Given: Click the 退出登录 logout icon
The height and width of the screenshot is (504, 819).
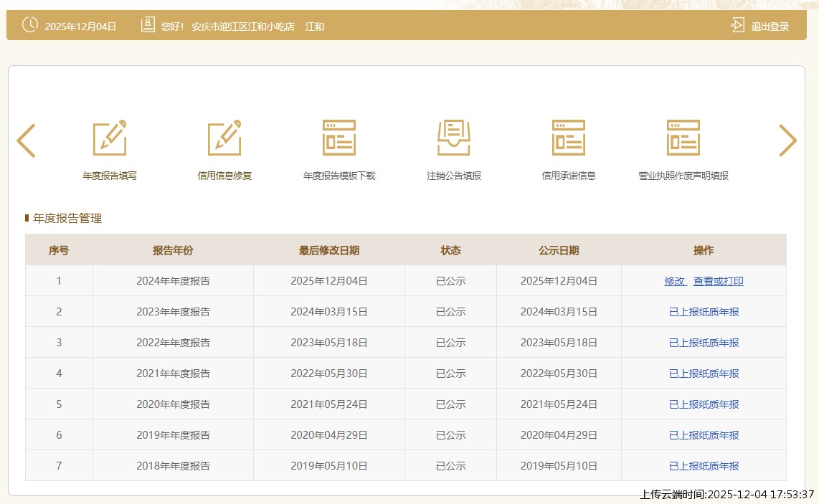Looking at the screenshot, I should (x=738, y=25).
